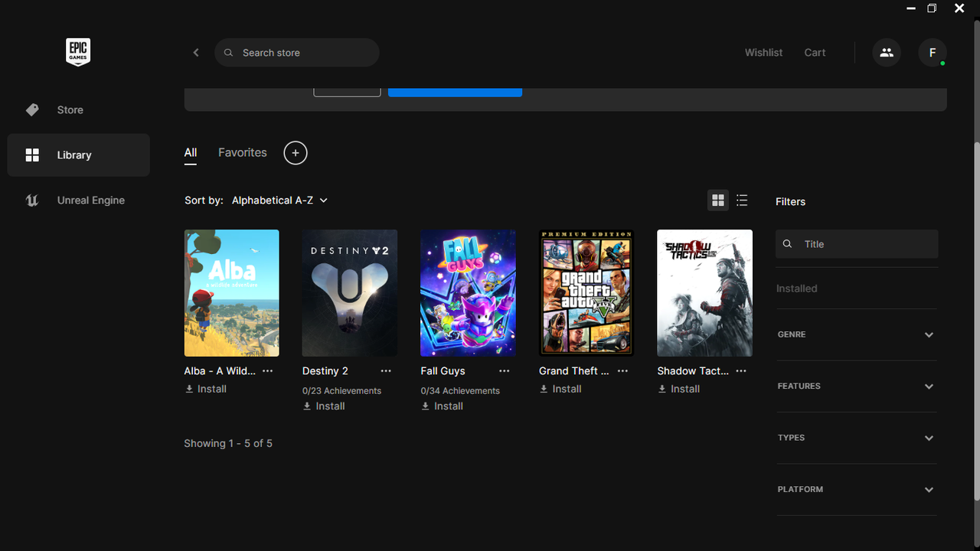The image size is (980, 551).
Task: Open more options for Alba
Action: tap(267, 371)
